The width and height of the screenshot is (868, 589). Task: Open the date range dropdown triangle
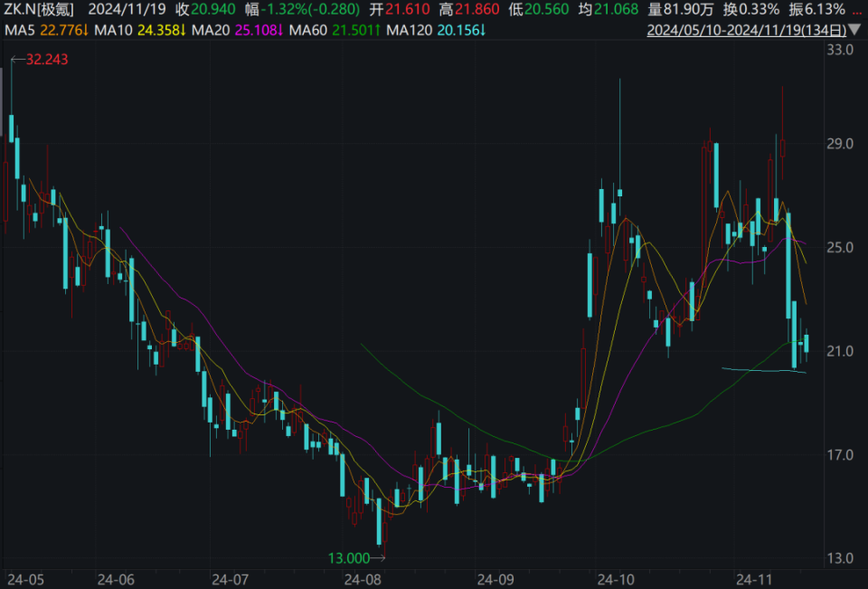[x=855, y=30]
